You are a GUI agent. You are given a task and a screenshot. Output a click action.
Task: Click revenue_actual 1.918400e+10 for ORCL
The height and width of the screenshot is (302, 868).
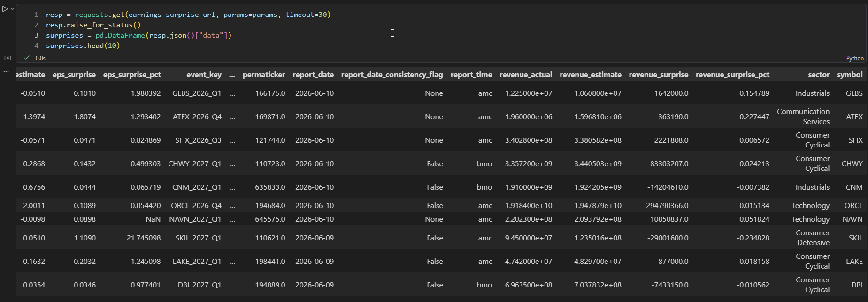click(x=529, y=206)
